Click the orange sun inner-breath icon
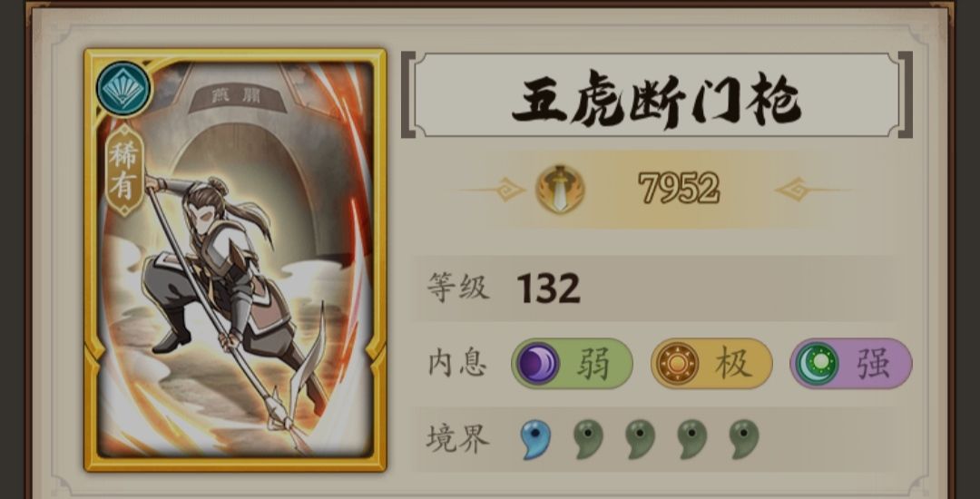 point(678,364)
